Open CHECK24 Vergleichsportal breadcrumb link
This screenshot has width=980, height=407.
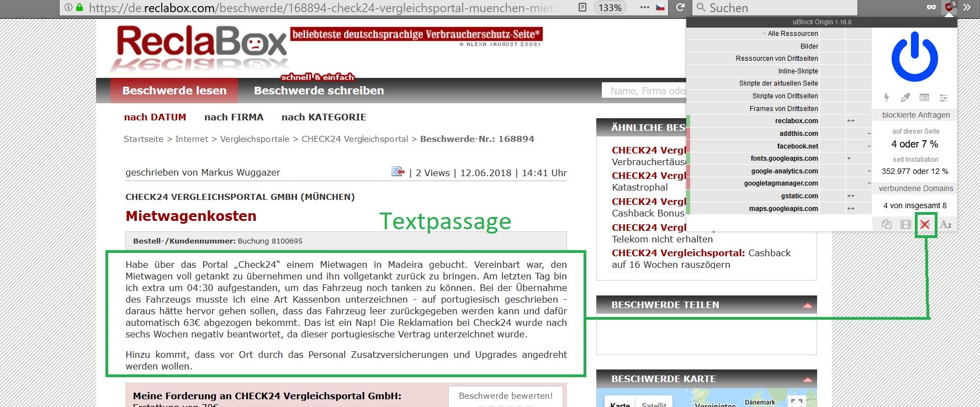pos(355,139)
